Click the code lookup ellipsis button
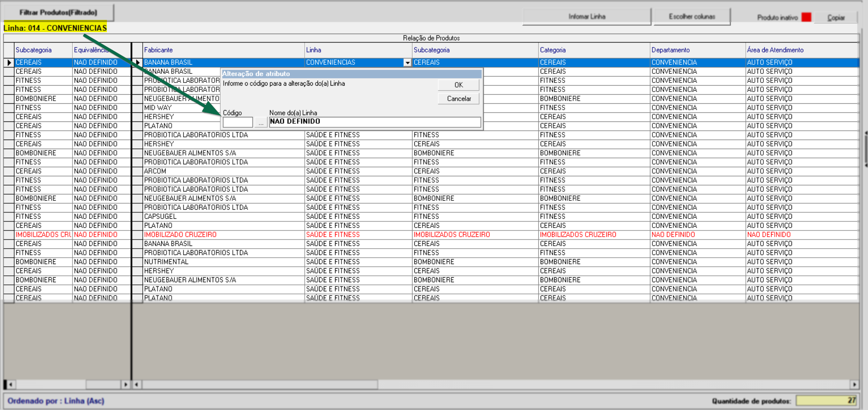 (261, 122)
